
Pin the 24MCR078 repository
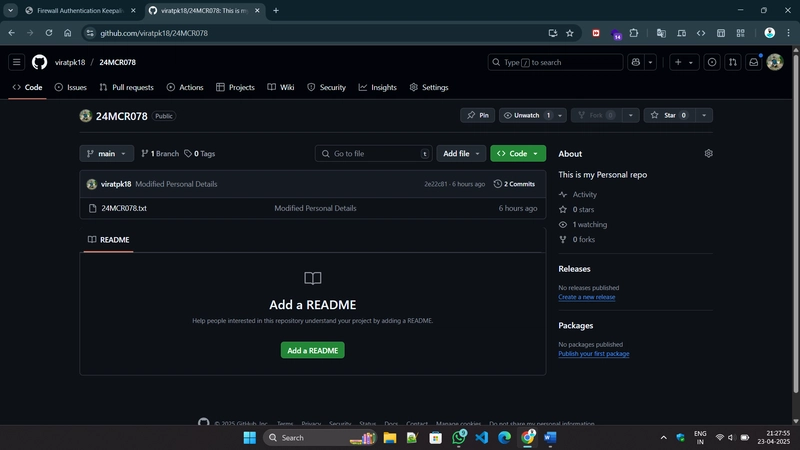tap(478, 115)
